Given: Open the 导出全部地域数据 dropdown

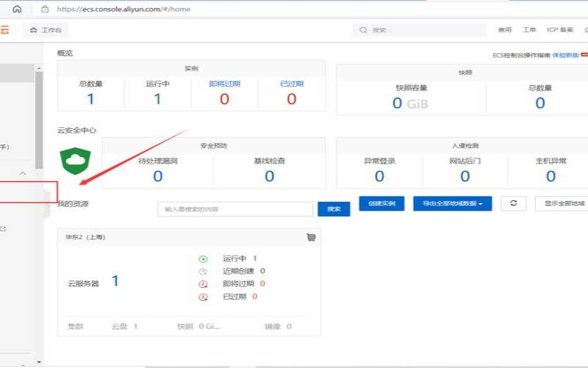Looking at the screenshot, I should tap(453, 204).
